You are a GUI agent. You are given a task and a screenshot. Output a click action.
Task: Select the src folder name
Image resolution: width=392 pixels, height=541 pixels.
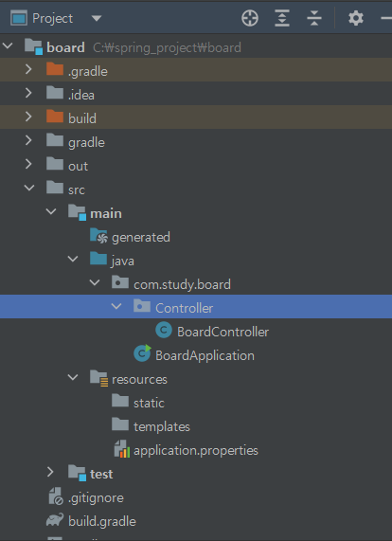pos(77,190)
